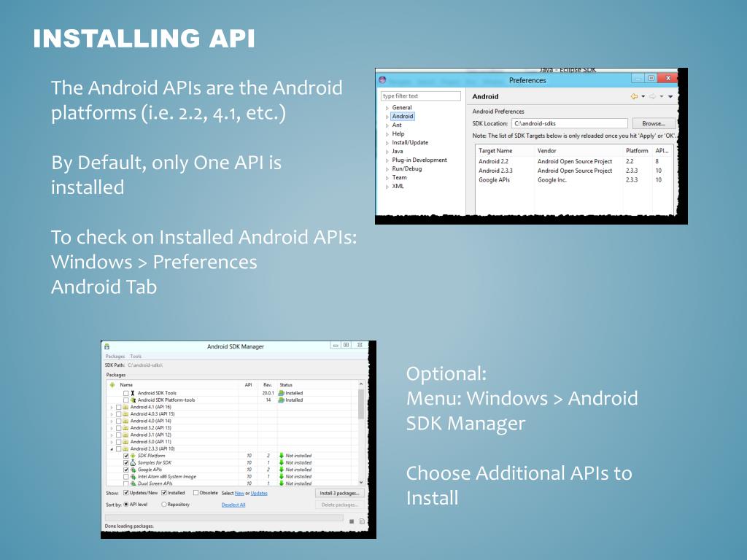The height and width of the screenshot is (560, 747).
Task: Uncheck the Samples for SDK checkbox
Action: (125, 463)
